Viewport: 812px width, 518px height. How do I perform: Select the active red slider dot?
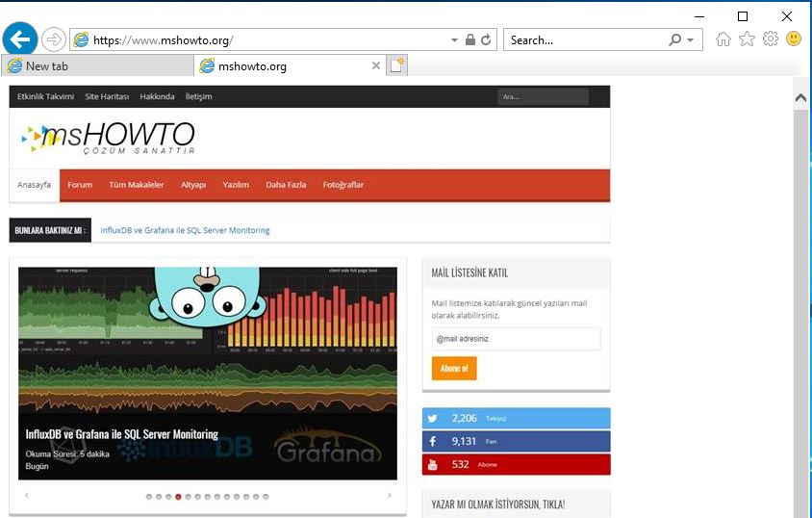click(x=178, y=496)
